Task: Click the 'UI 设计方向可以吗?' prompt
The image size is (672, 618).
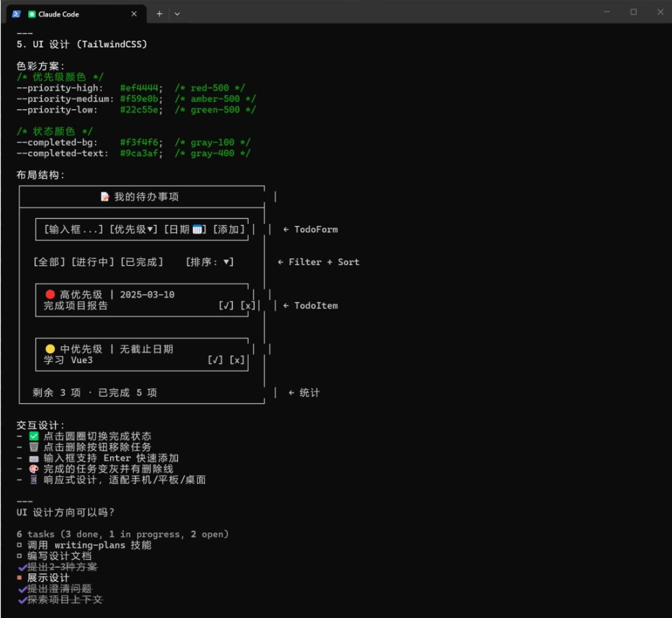Action: point(65,512)
